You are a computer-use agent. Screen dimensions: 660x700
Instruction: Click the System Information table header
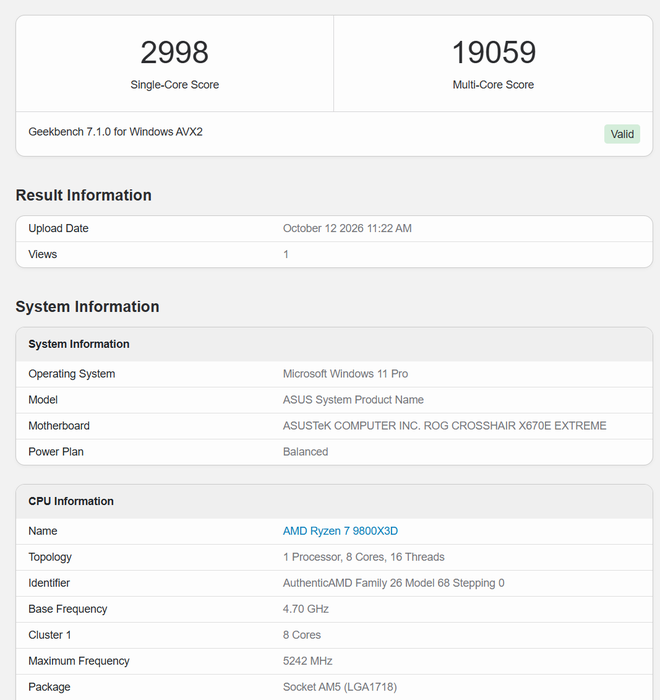pos(334,344)
